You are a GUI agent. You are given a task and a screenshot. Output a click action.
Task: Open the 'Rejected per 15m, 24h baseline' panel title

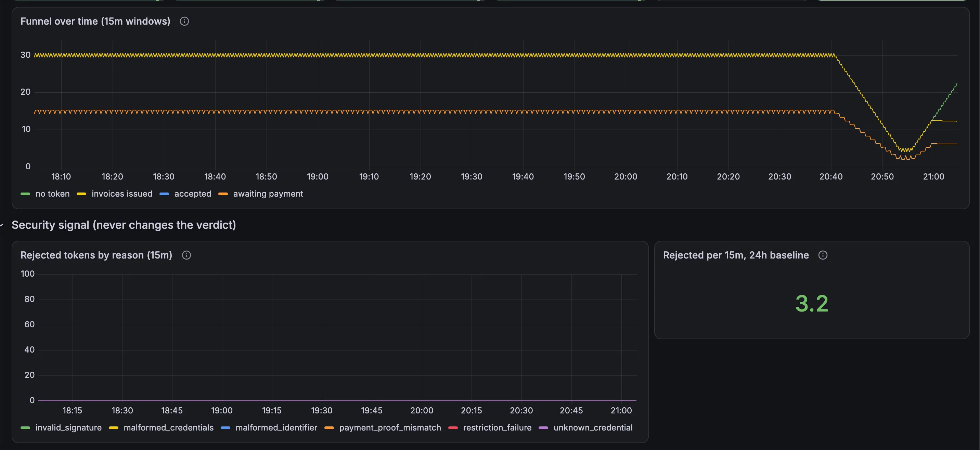click(x=736, y=255)
